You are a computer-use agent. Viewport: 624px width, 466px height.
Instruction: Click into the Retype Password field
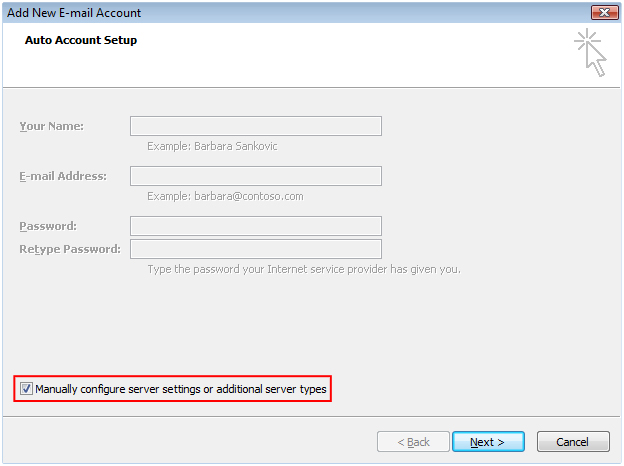tap(256, 249)
